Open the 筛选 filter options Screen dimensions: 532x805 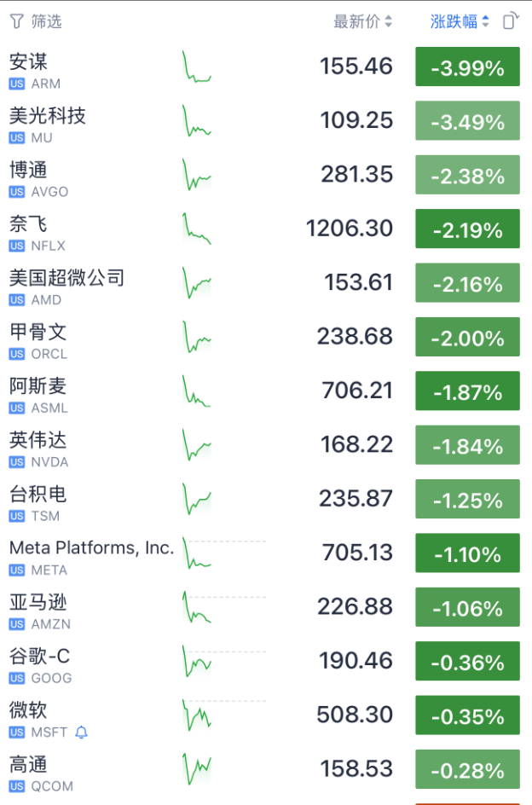coord(46,21)
